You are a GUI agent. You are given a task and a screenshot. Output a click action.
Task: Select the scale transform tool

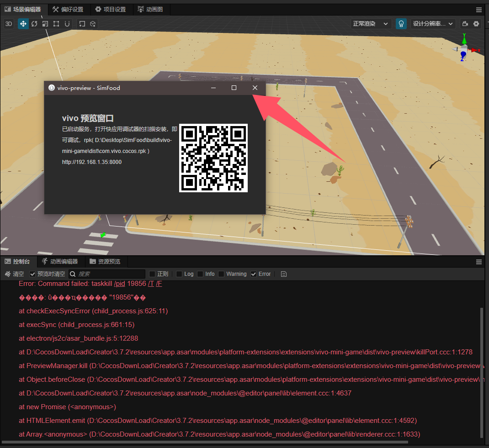(45, 24)
